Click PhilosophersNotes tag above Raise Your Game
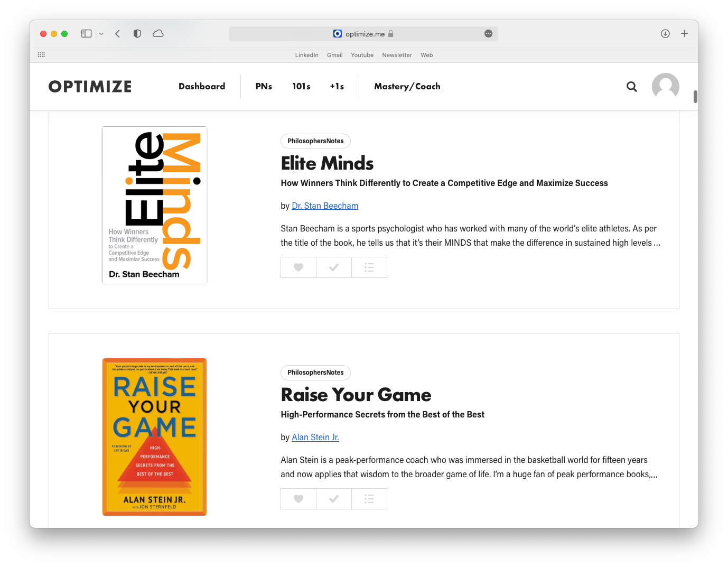728x567 pixels. click(315, 373)
